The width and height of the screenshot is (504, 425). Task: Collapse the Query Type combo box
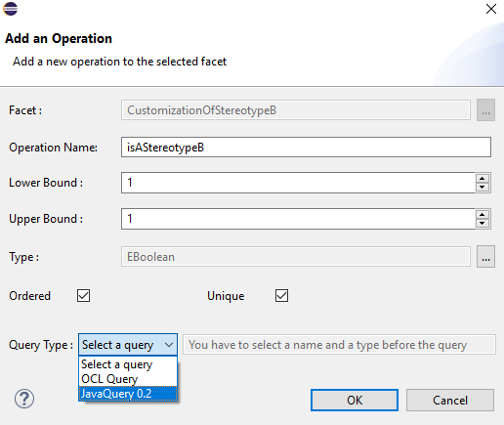click(x=128, y=344)
